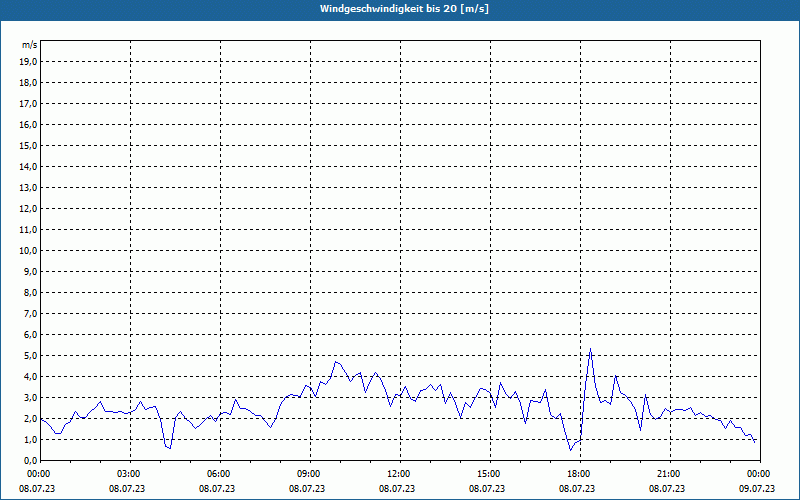The height and width of the screenshot is (500, 800).
Task: Click the 09.07.23 date label
Action: coord(757,488)
